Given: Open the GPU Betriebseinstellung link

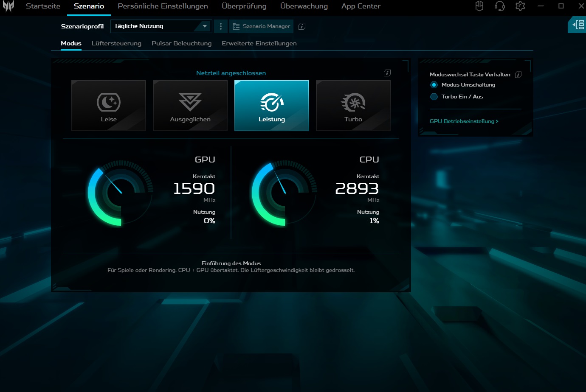Looking at the screenshot, I should 464,121.
